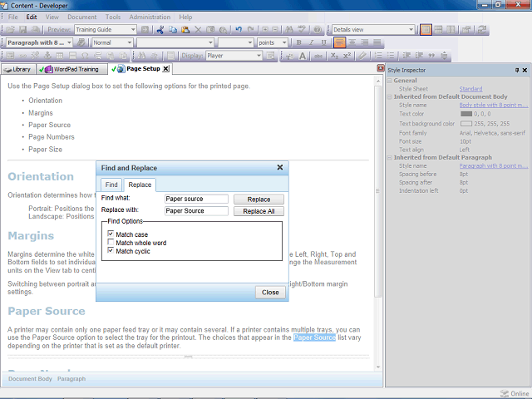The image size is (532, 399).
Task: Click the go arrow next to Preview
Action: point(145,30)
